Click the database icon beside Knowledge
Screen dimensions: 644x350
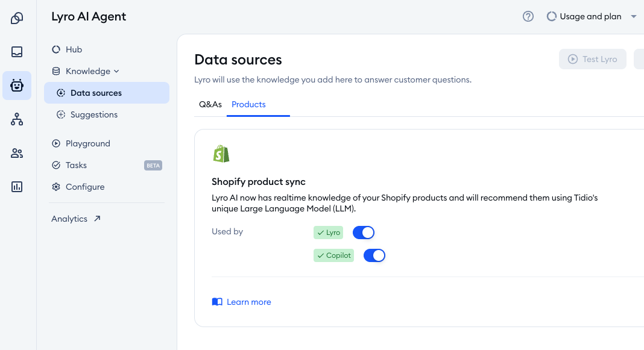56,72
